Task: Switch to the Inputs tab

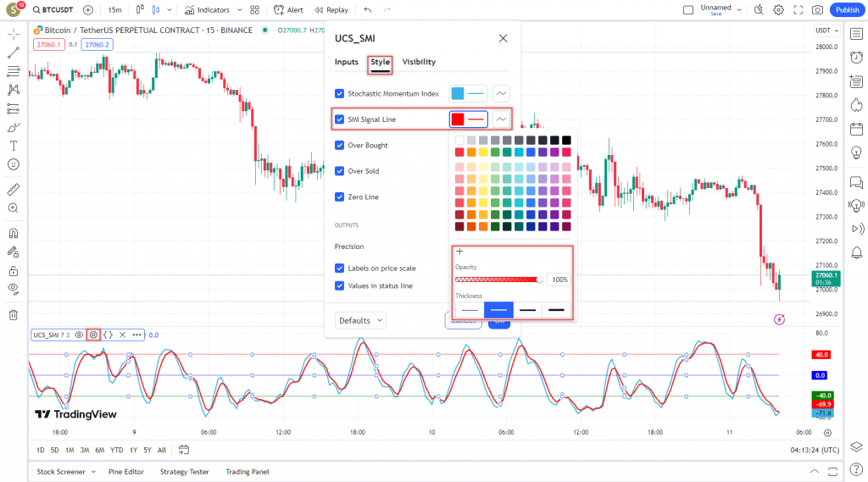Action: click(346, 62)
